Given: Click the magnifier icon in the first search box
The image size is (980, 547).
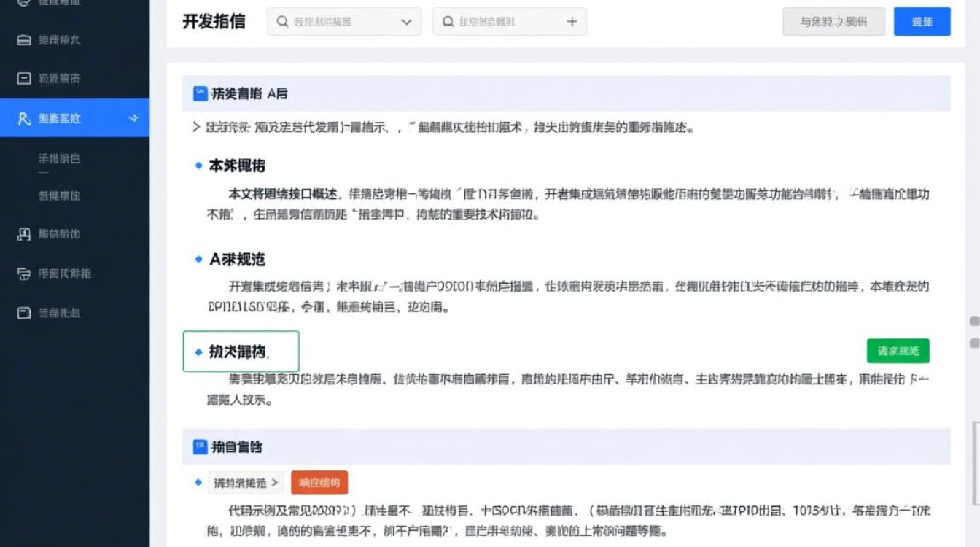Looking at the screenshot, I should tap(282, 22).
